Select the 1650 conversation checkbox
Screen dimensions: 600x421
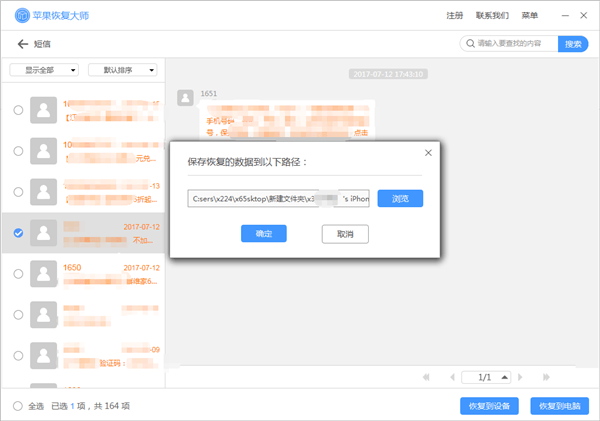tap(19, 273)
